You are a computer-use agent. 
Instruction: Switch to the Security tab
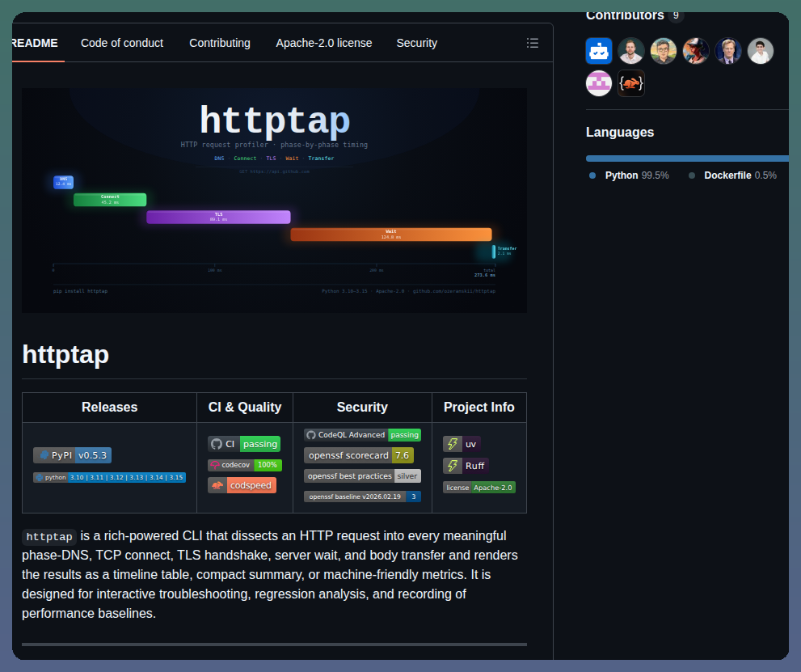[417, 43]
